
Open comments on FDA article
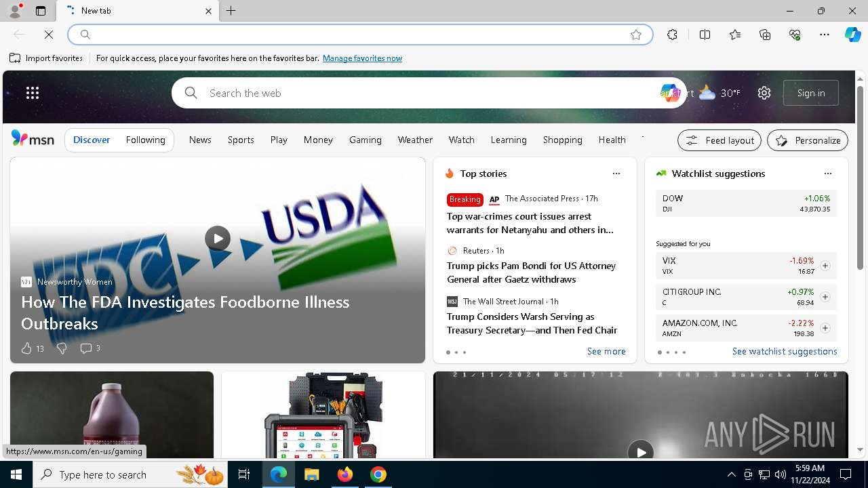tap(90, 348)
